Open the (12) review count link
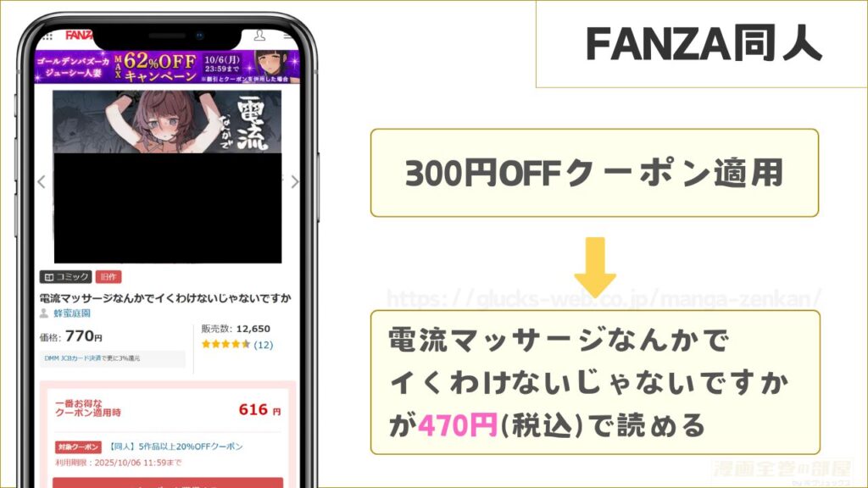The image size is (868, 488). click(x=263, y=345)
